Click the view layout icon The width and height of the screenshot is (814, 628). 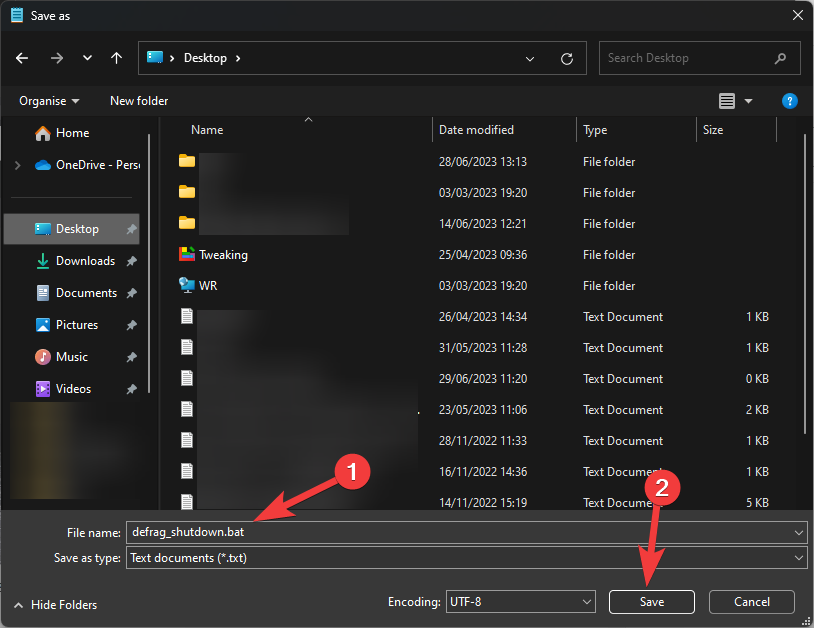727,101
